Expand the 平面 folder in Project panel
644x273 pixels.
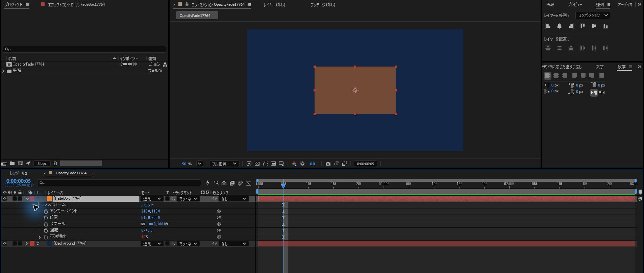point(3,71)
